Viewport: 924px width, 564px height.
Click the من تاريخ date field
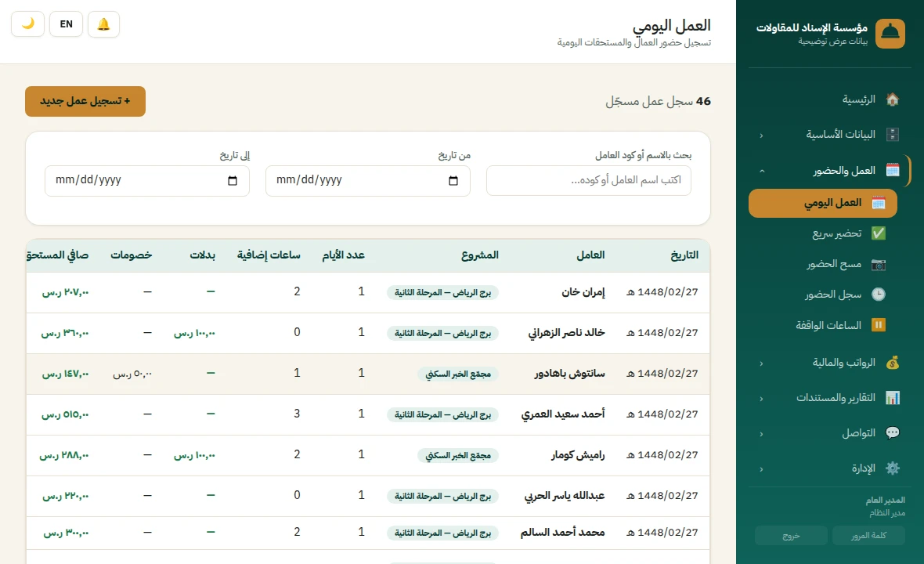click(368, 180)
